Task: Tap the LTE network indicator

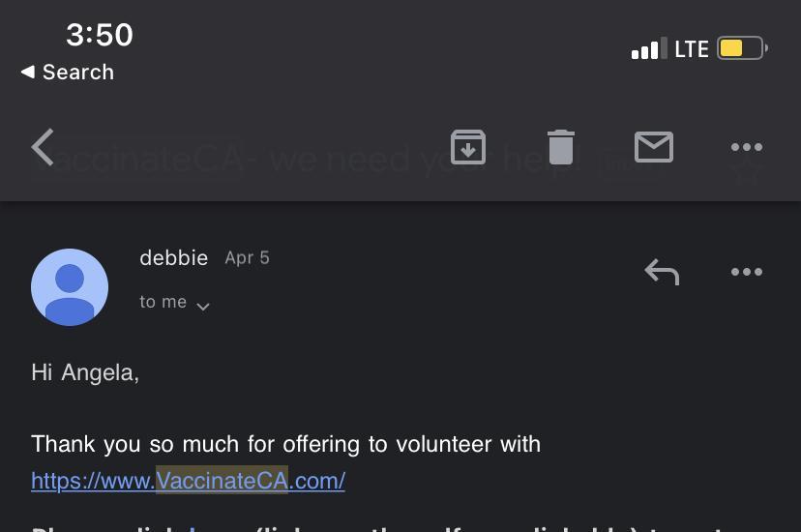Action: [691, 49]
